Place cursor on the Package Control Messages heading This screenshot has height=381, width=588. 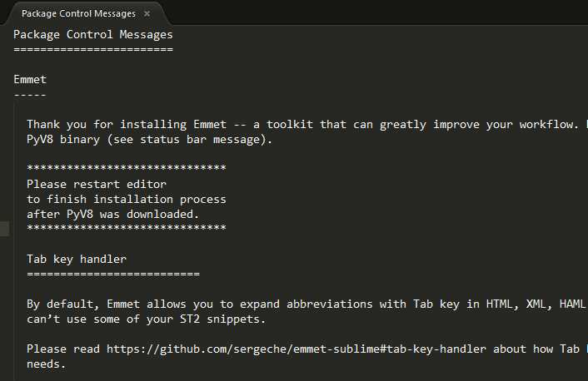[92, 35]
